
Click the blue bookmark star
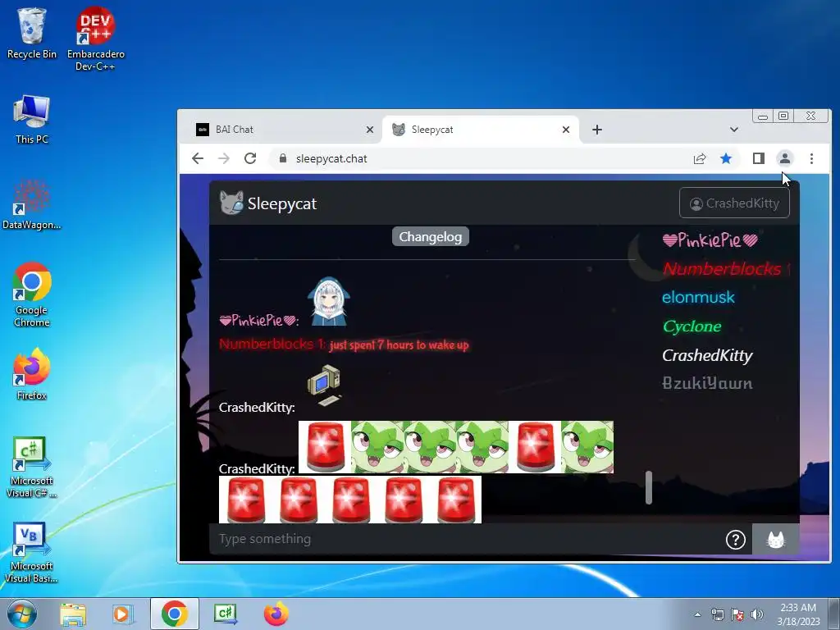(x=726, y=158)
